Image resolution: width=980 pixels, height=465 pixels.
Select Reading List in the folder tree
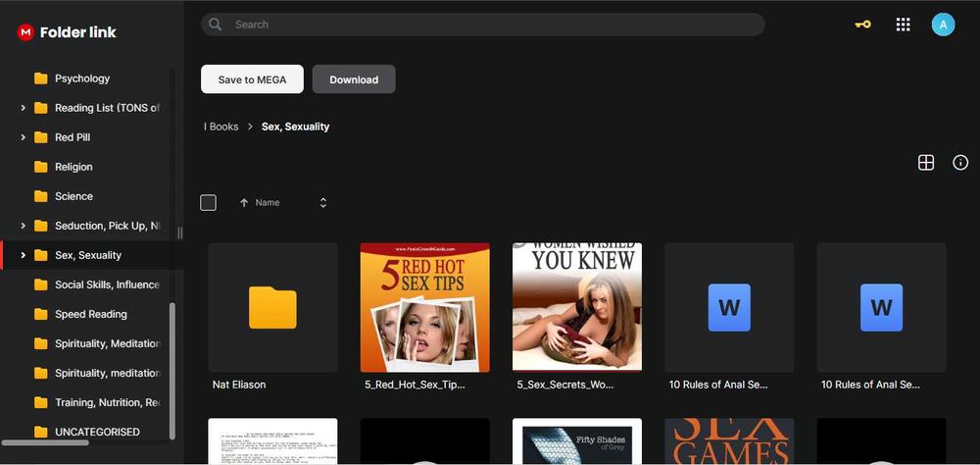pos(107,108)
